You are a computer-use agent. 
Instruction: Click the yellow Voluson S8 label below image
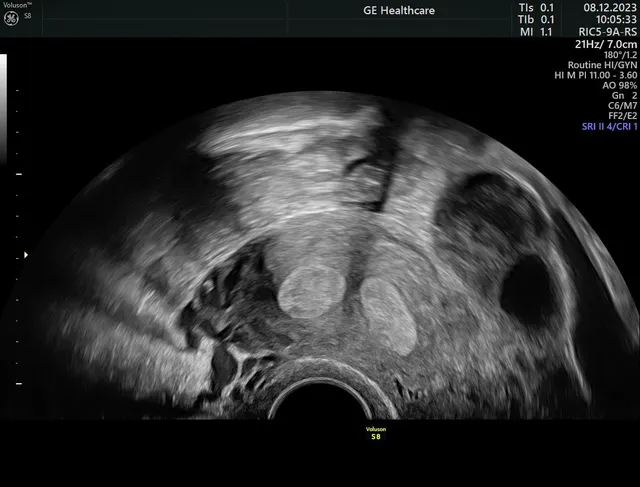[x=374, y=432]
